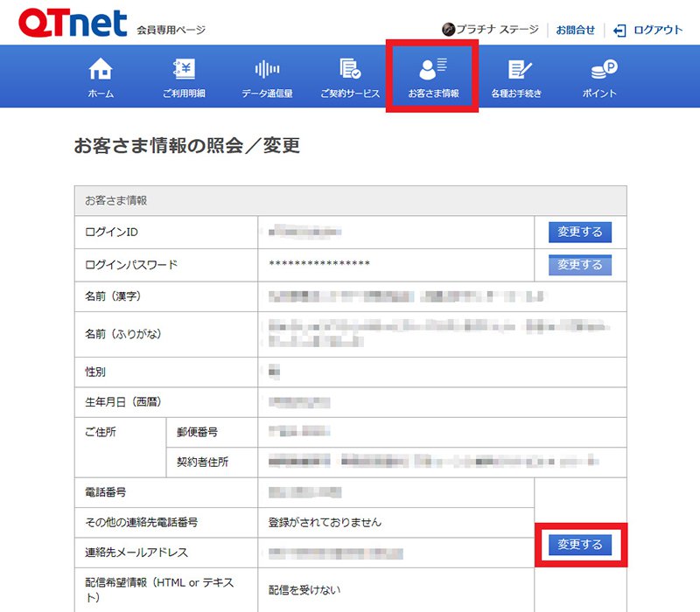Click the プラチナ ステージ badge icon
Image resolution: width=700 pixels, height=612 pixels.
click(447, 28)
